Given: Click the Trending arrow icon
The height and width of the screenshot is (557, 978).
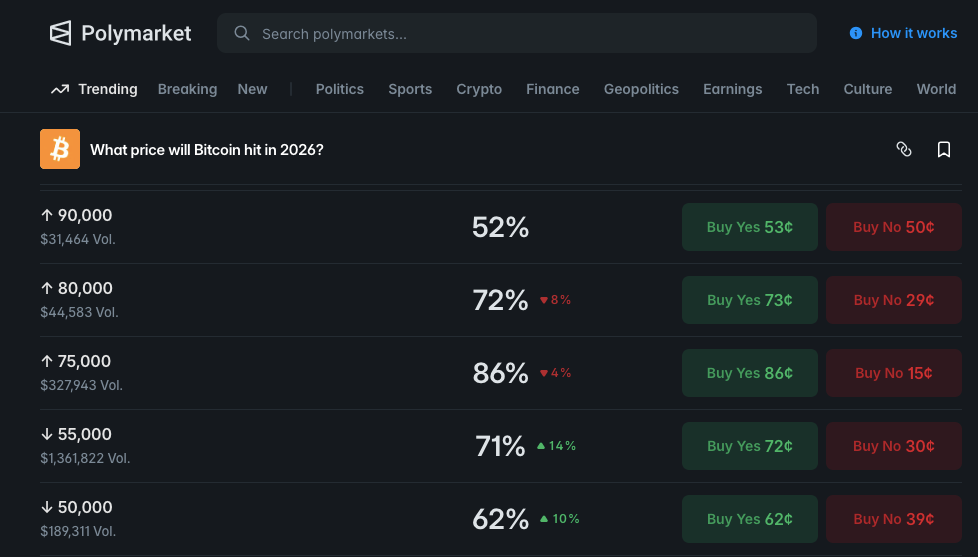Looking at the screenshot, I should [60, 89].
